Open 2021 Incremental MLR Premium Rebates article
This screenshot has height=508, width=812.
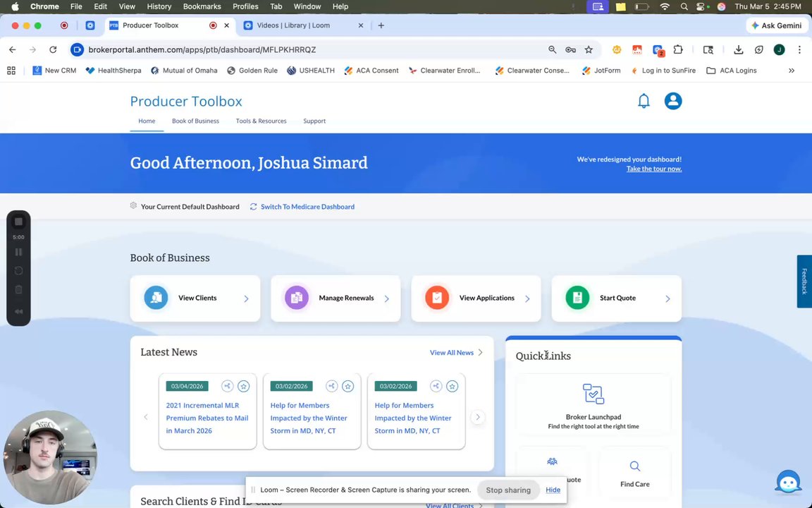click(207, 418)
